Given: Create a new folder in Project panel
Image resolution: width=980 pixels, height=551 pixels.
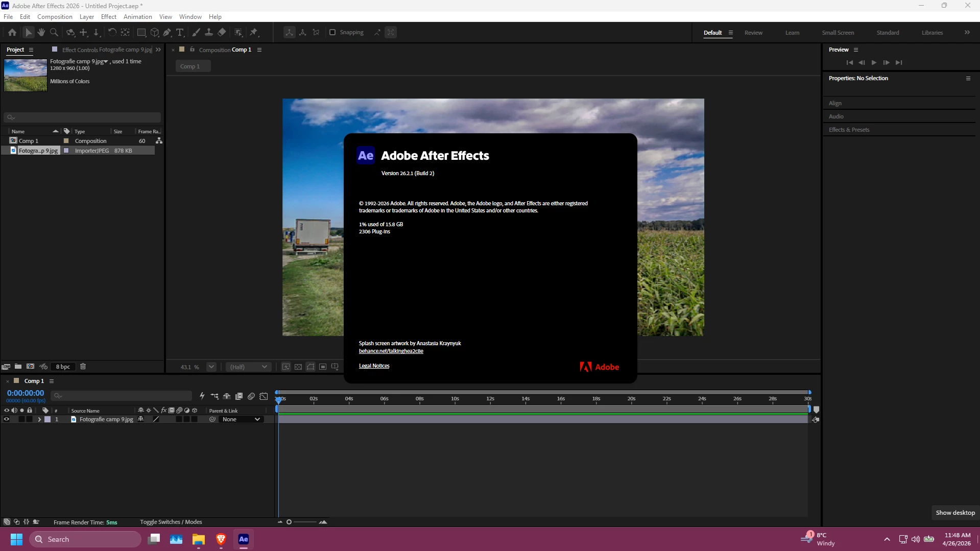Looking at the screenshot, I should [x=18, y=367].
